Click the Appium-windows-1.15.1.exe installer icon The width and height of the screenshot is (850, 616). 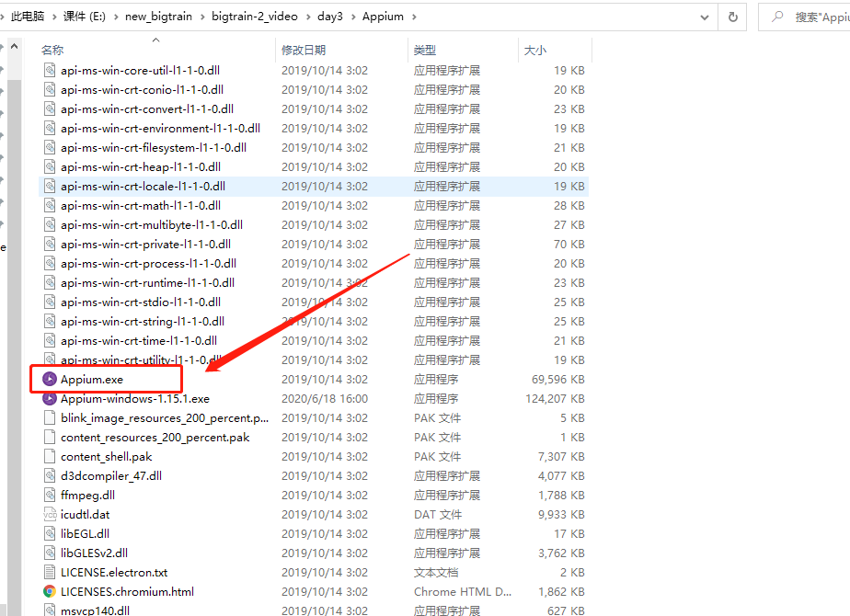click(50, 399)
